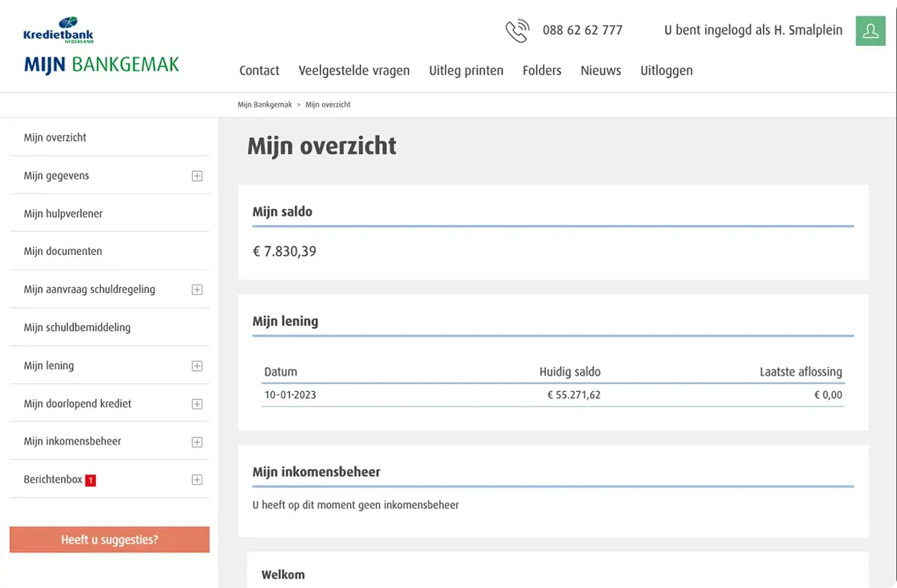Expand the Mijn lening sidebar submenu
This screenshot has height=588, width=897.
[x=197, y=366]
